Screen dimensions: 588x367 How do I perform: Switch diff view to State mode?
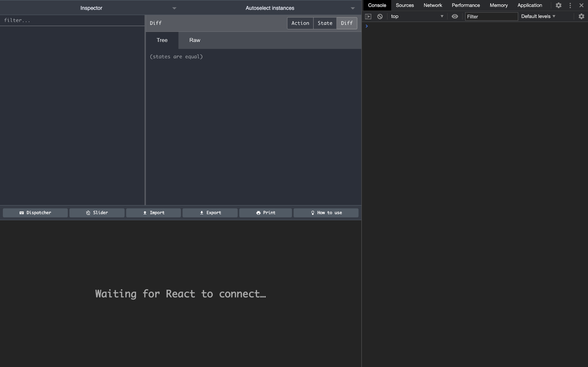[x=325, y=23]
